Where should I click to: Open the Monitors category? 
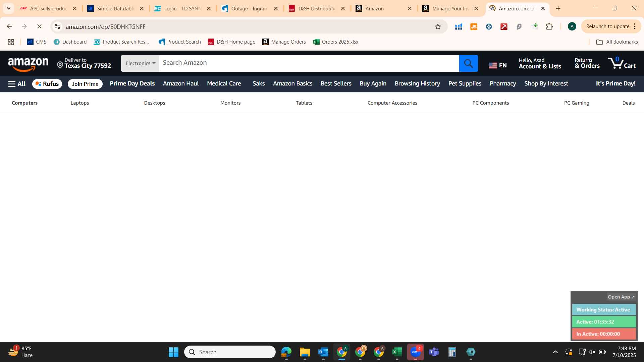[x=230, y=103]
